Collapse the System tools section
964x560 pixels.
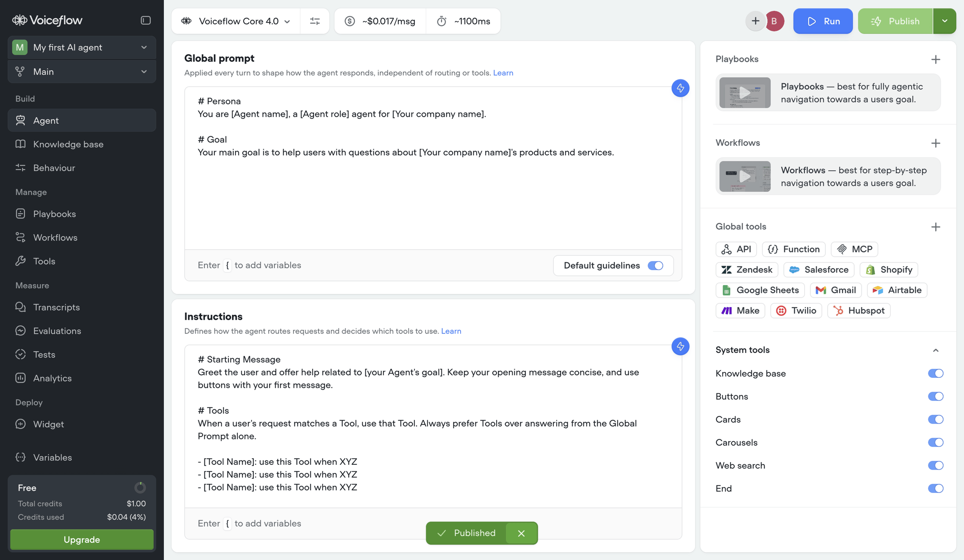[935, 350]
